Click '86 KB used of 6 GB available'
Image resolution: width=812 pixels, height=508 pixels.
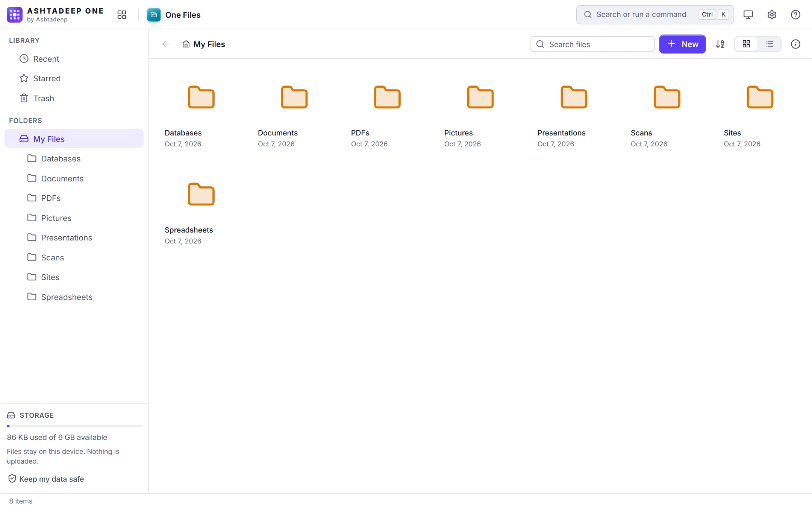pyautogui.click(x=57, y=437)
